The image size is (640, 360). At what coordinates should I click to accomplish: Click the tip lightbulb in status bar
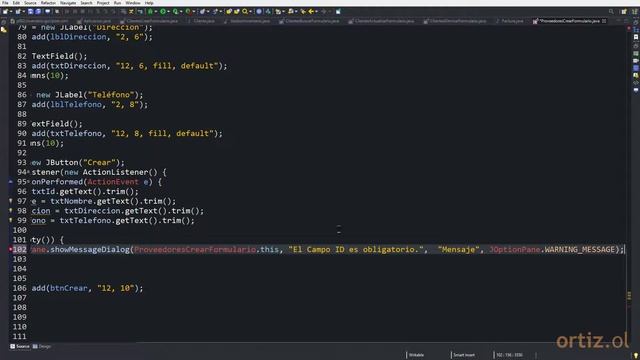(x=635, y=356)
